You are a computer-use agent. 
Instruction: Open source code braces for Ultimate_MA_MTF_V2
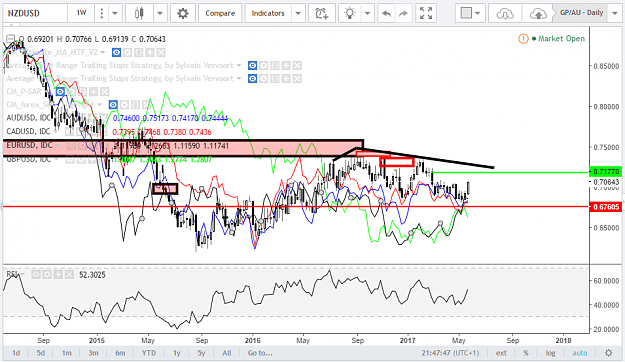139,53
